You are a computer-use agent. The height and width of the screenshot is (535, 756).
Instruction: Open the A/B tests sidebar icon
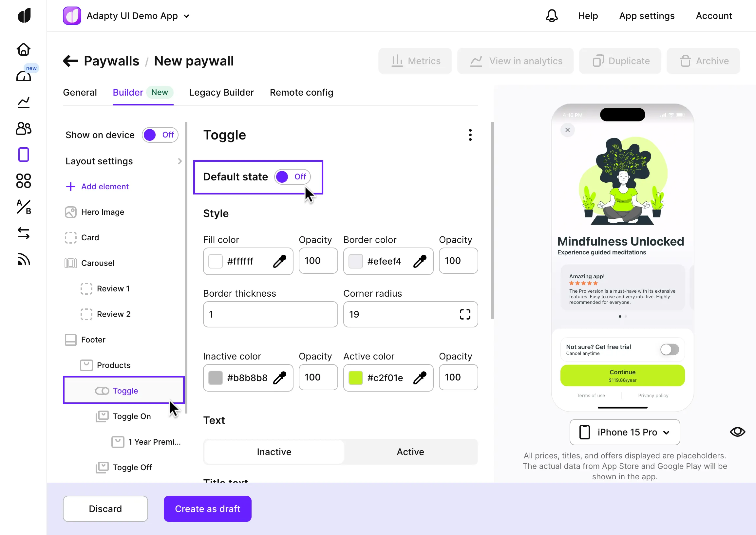(23, 207)
